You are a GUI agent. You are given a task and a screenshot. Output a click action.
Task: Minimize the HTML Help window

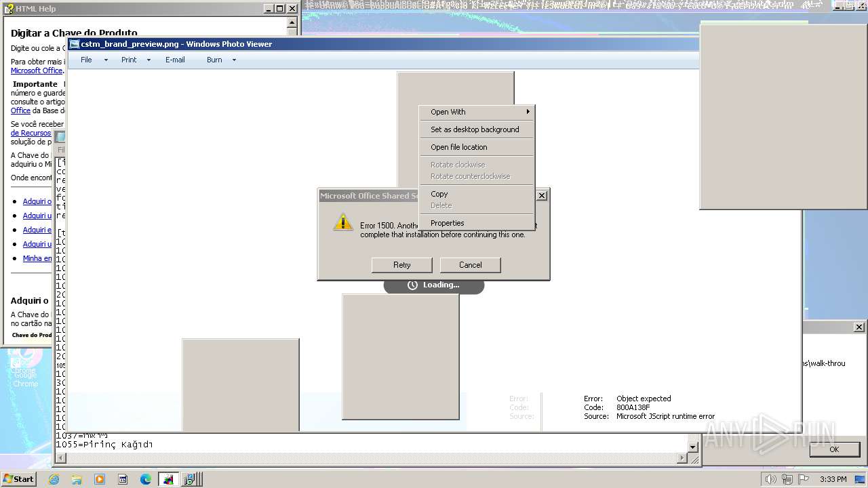coord(268,9)
